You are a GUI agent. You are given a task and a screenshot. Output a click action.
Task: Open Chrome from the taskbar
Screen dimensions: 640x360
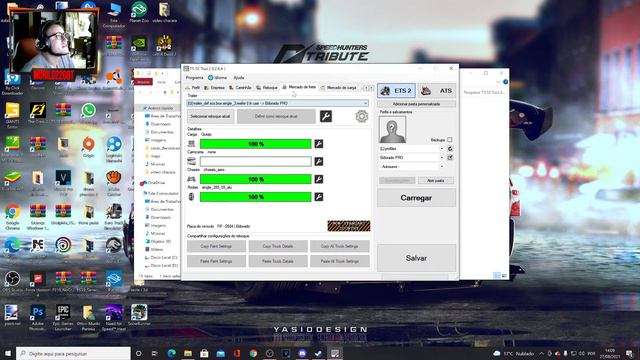point(253,353)
